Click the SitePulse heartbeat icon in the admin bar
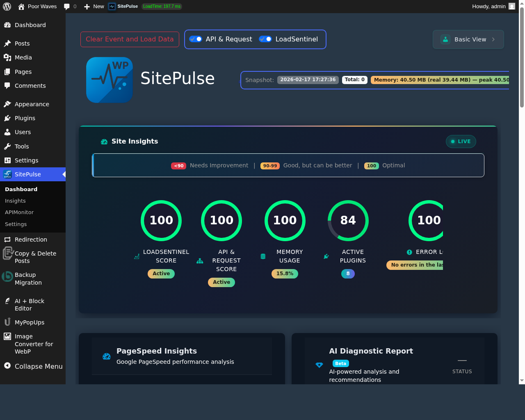Screen dimensions: 525x420 (112, 6)
